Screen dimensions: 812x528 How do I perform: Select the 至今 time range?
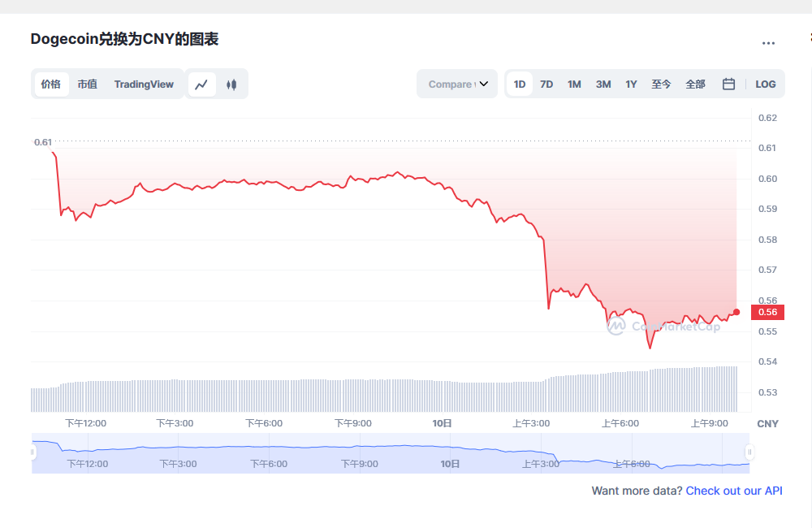[x=661, y=84]
